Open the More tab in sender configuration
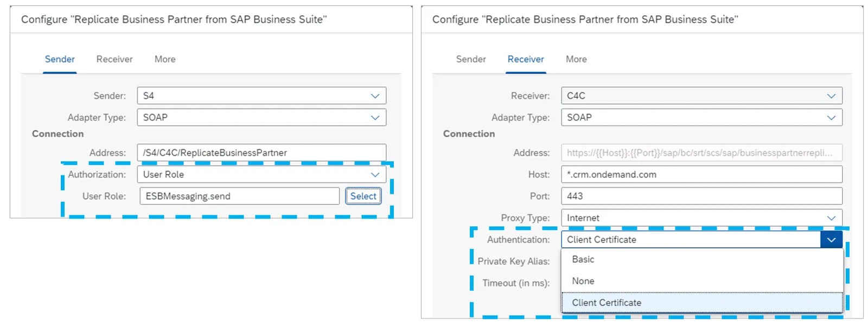868x325 pixels. (x=164, y=59)
